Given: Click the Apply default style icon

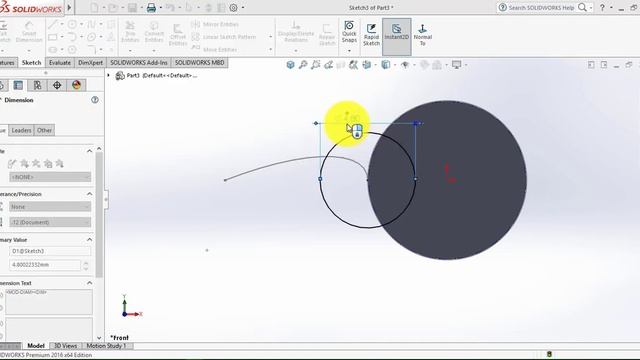Looking at the screenshot, I should (12, 164).
